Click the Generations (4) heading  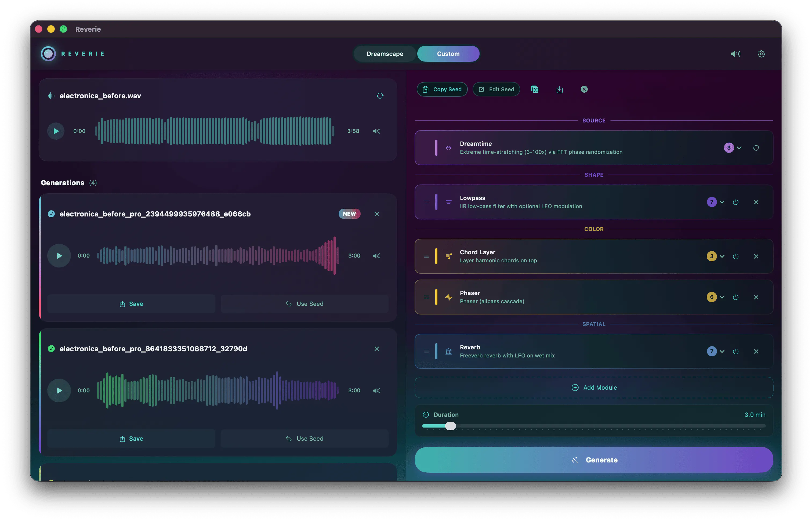[x=69, y=183]
